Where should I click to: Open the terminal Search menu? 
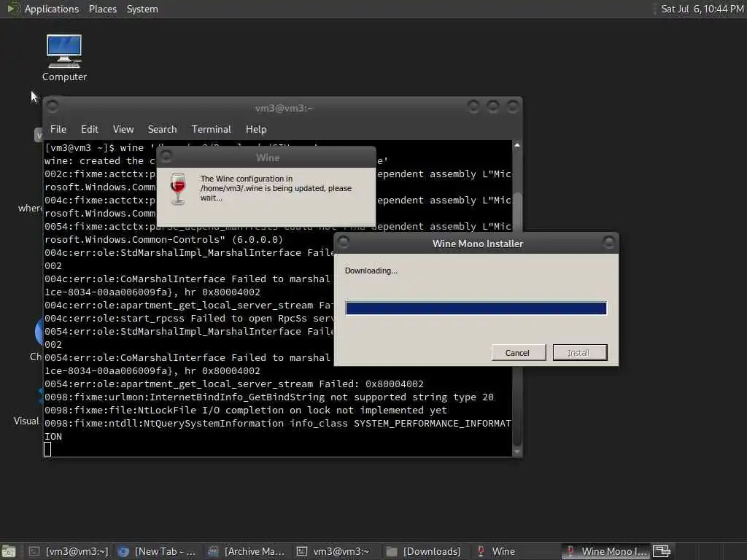pos(162,130)
